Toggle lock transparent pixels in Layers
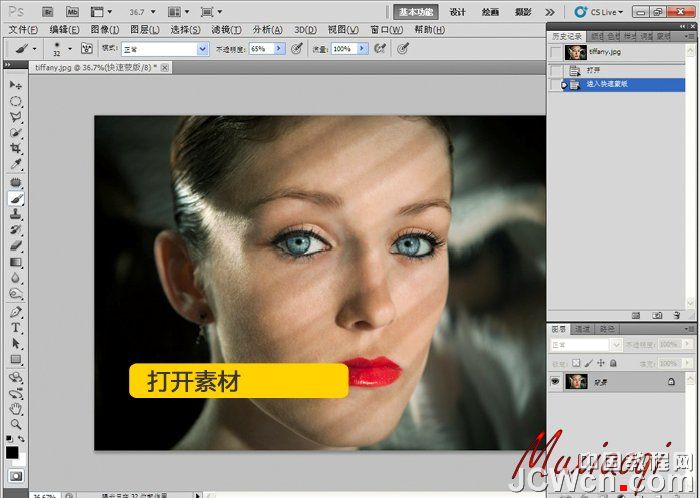Viewport: 700px width, 498px height. pyautogui.click(x=576, y=363)
